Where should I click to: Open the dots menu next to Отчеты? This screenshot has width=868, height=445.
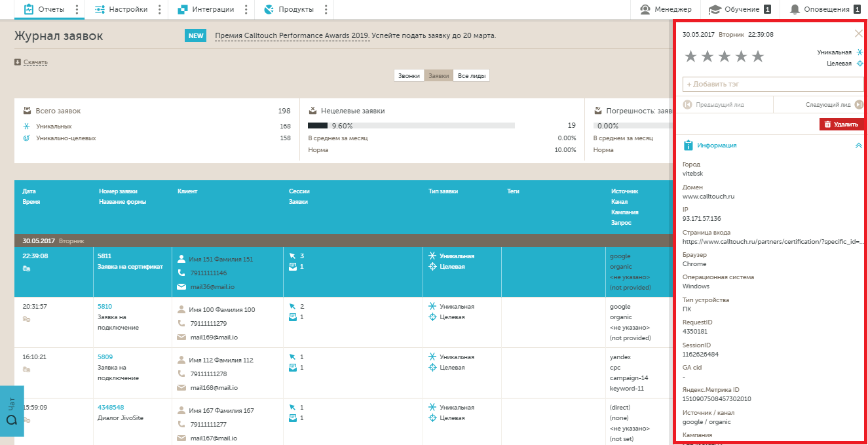tap(77, 9)
